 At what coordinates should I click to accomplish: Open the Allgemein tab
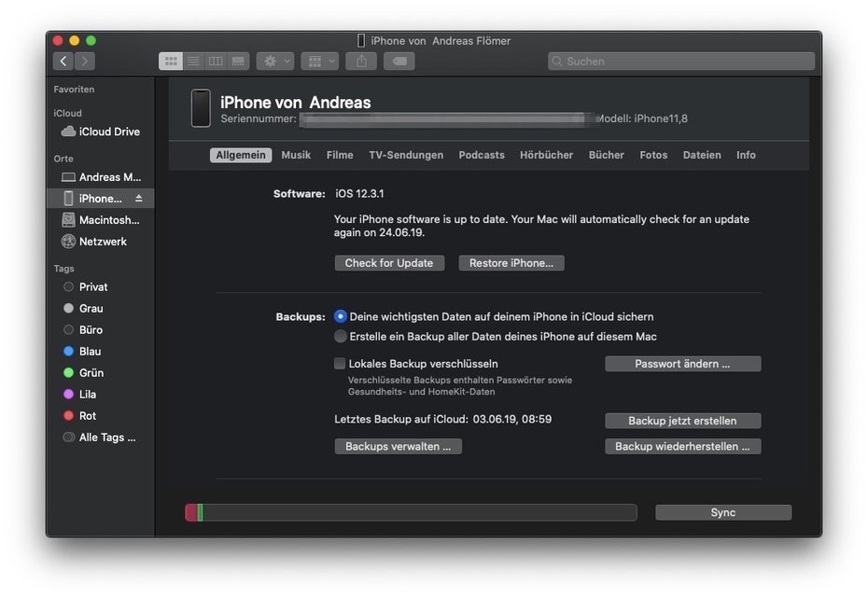pos(241,155)
